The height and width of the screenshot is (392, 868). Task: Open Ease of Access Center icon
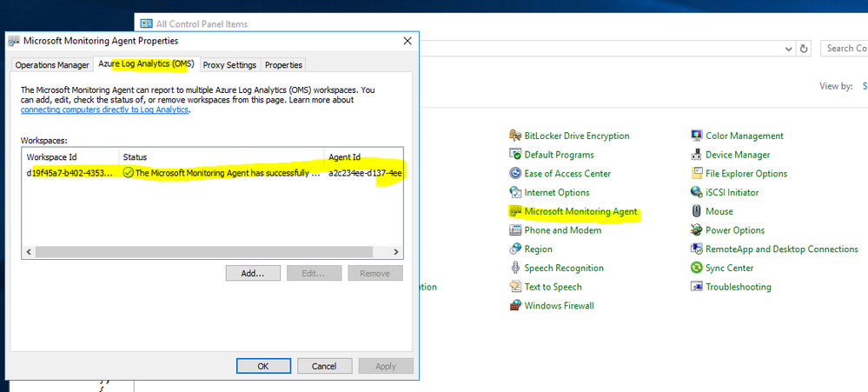(x=515, y=173)
